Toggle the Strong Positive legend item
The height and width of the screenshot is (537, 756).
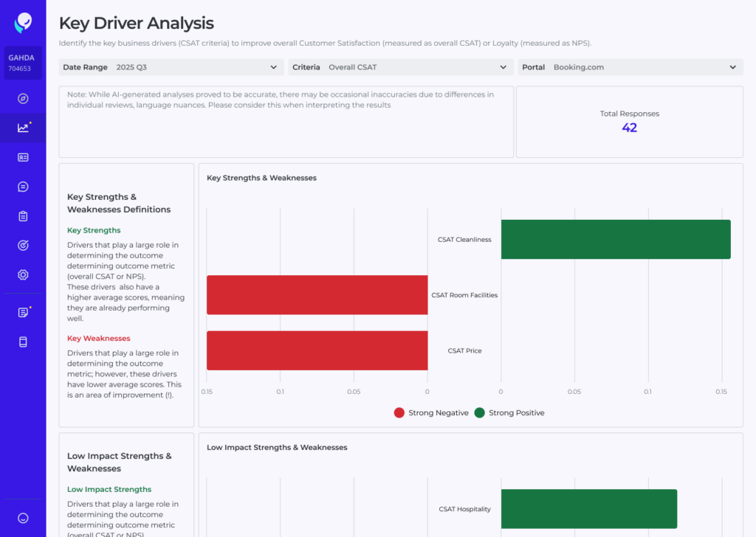tap(509, 413)
